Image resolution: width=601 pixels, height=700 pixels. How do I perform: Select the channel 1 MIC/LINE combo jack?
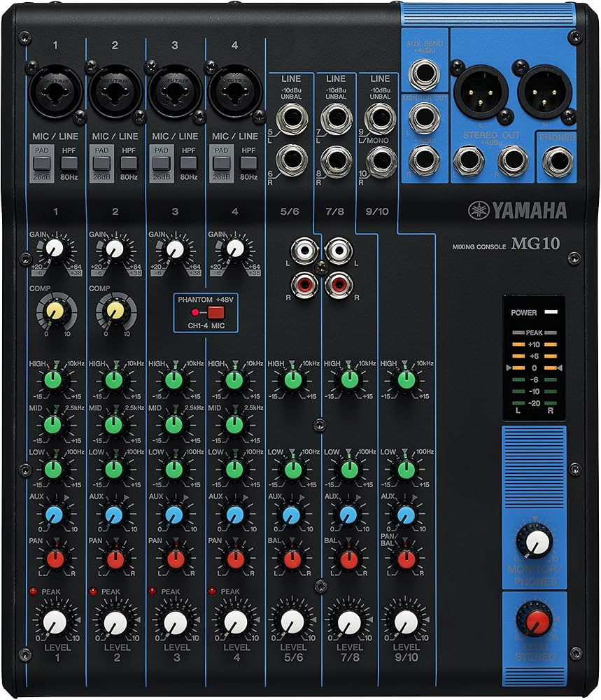click(x=55, y=91)
